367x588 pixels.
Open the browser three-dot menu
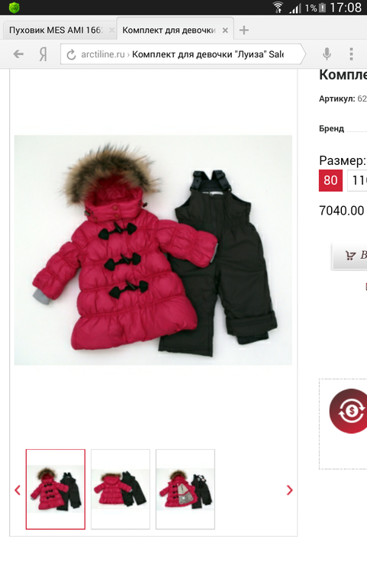point(351,54)
